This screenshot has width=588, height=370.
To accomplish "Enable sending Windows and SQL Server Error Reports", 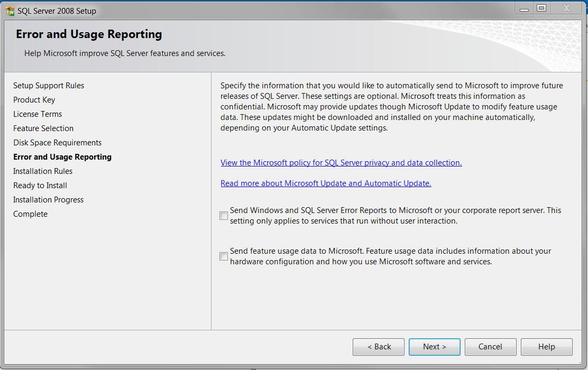I will click(x=224, y=216).
